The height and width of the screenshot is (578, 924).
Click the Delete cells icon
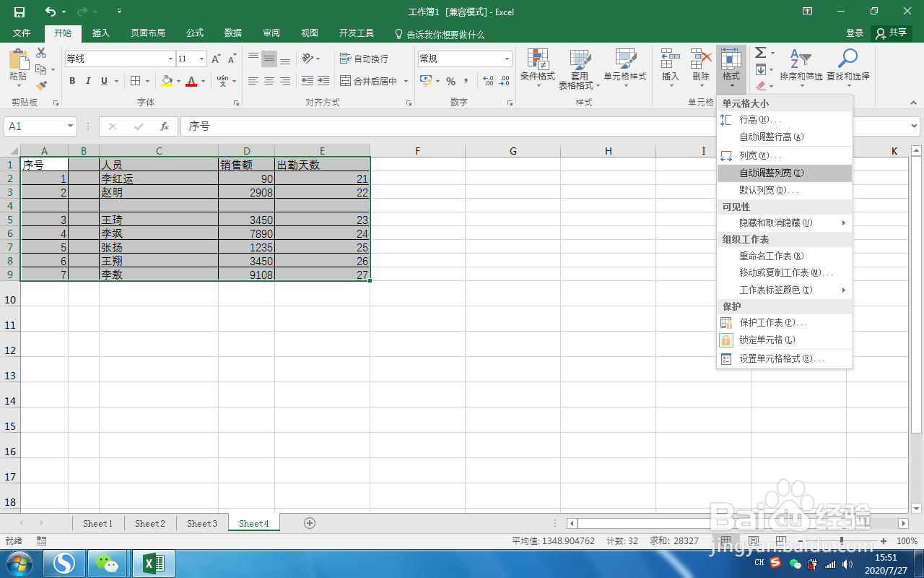pos(700,59)
